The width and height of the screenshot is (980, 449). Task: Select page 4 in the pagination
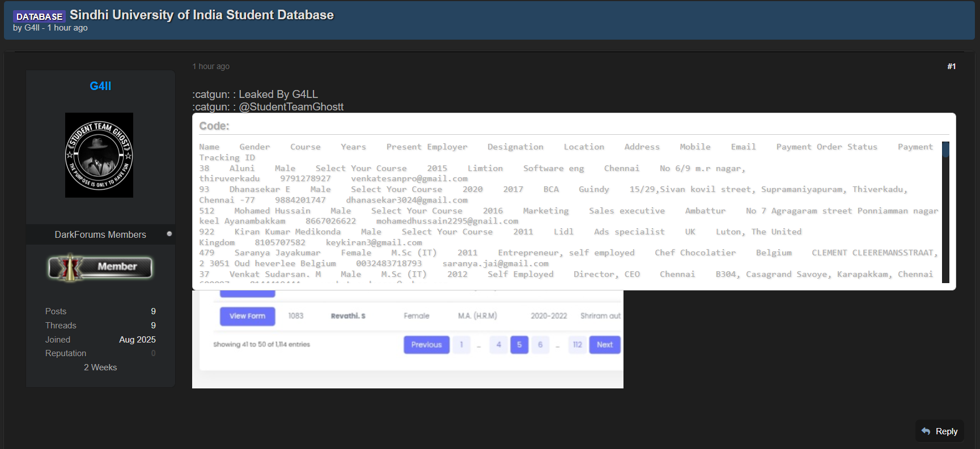pyautogui.click(x=498, y=345)
